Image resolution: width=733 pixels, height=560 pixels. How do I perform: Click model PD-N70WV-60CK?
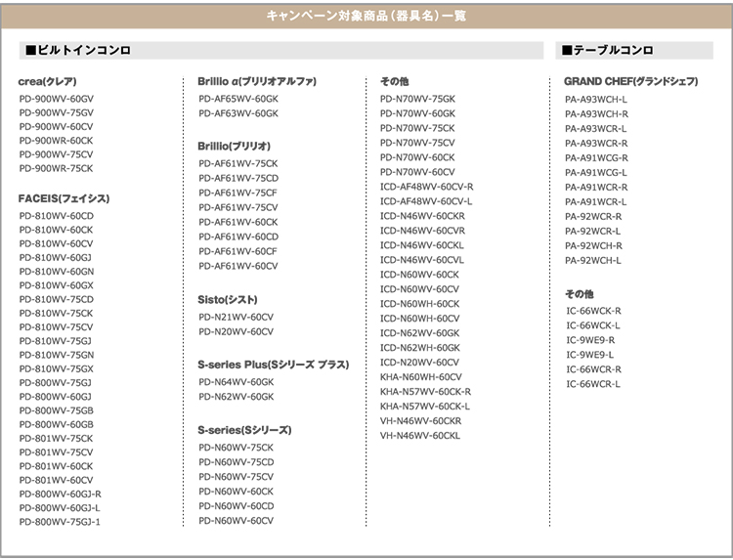coord(417,157)
